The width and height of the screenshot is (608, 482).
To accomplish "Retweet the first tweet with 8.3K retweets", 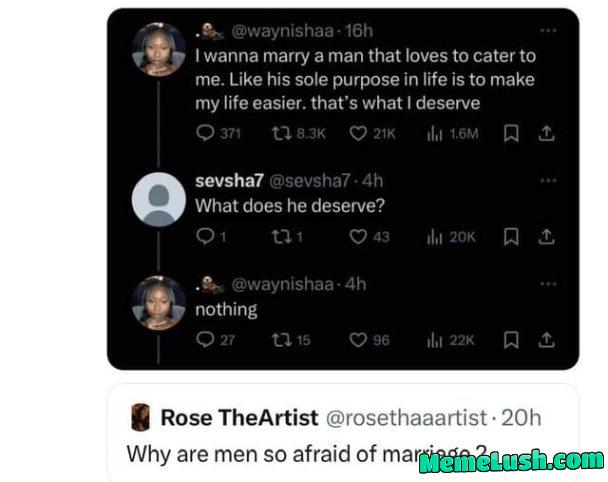I will (x=281, y=134).
